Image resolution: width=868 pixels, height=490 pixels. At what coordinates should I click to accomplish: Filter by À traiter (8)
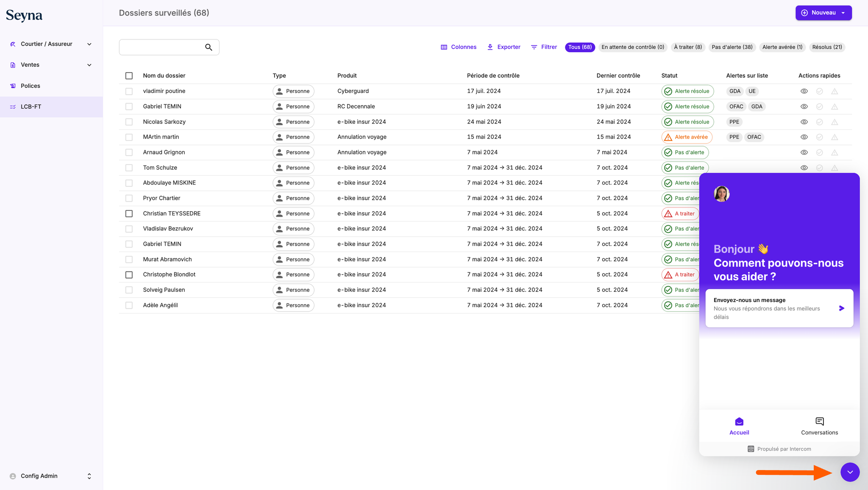[688, 47]
